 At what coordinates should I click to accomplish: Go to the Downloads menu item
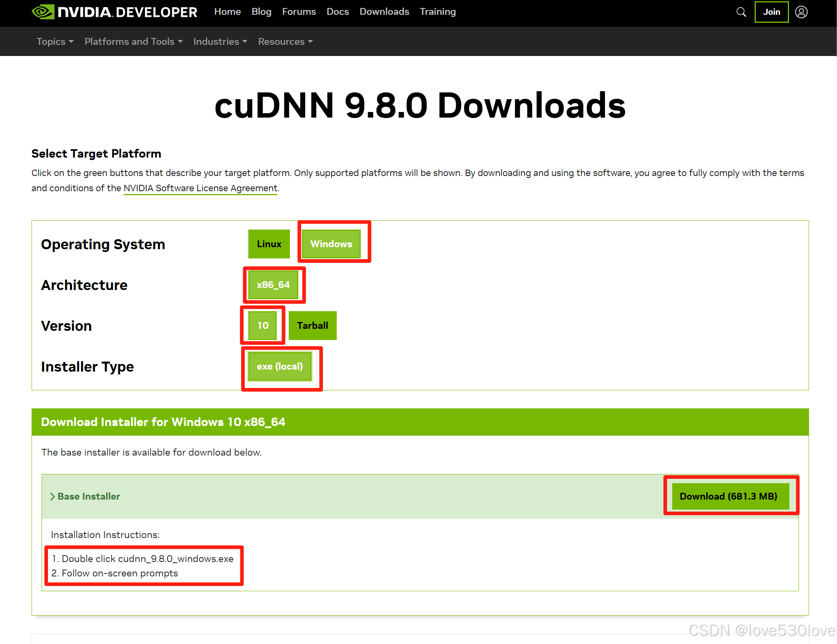[384, 12]
